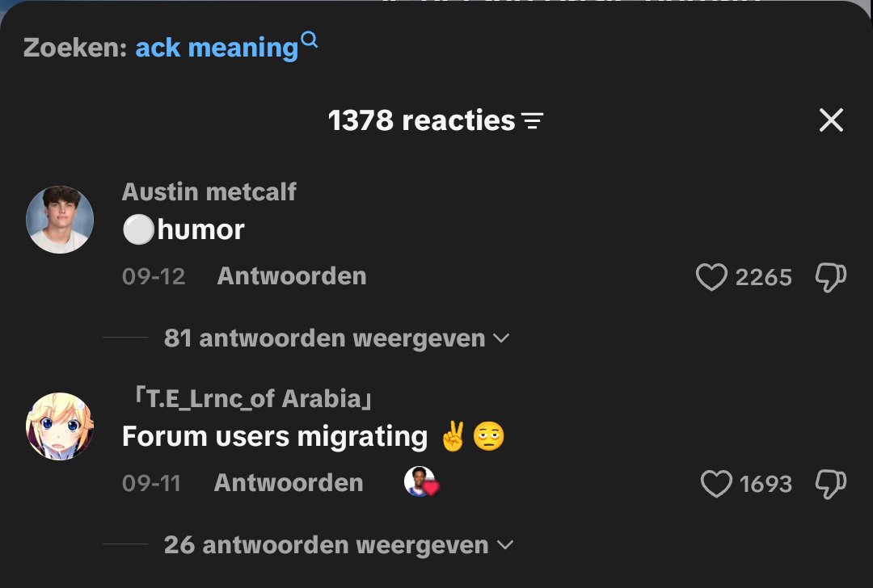
Task: Expand 81 antwoorden weergeven
Action: point(336,338)
